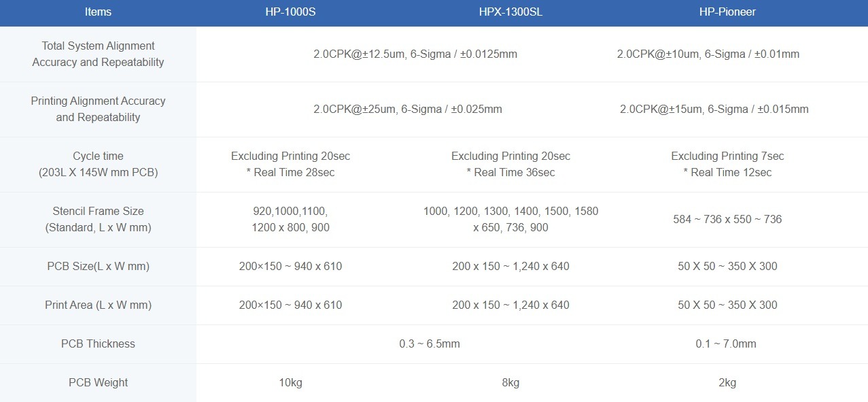This screenshot has height=402, width=868.
Task: Click the PCB Weight row label
Action: pyautogui.click(x=98, y=383)
